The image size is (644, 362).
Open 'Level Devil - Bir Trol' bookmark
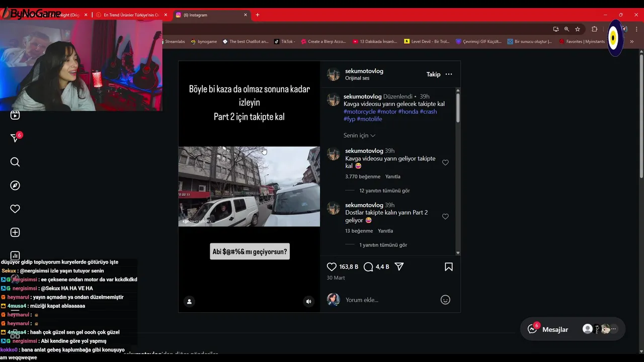[x=427, y=42]
